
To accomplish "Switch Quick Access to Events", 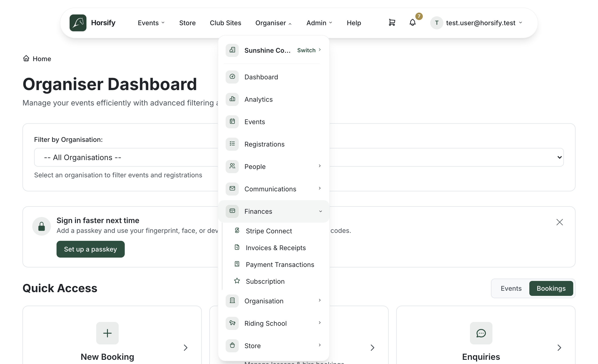I will 511,288.
